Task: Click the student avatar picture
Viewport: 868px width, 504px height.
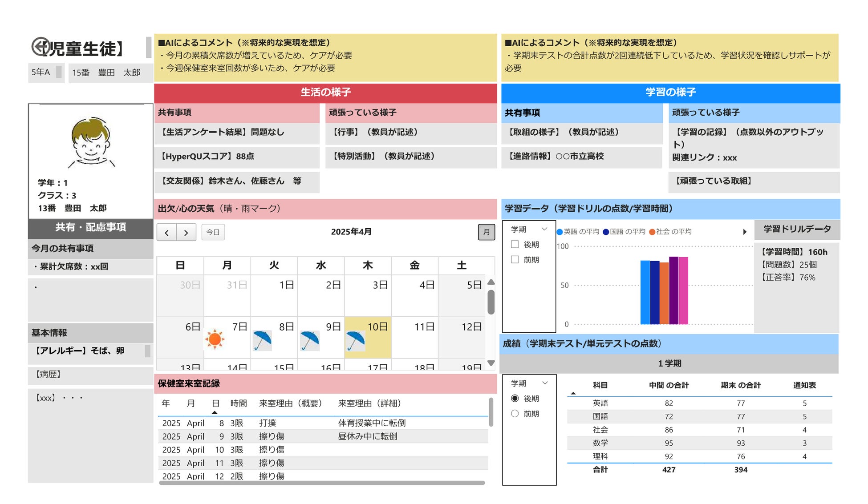Action: [91, 142]
